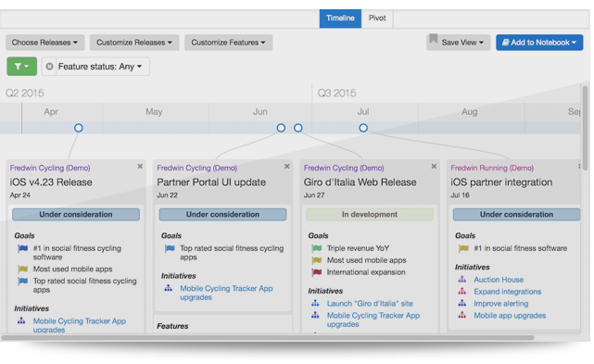Open the Customize Releases dropdown
Screen dimensions: 594x364
click(134, 43)
